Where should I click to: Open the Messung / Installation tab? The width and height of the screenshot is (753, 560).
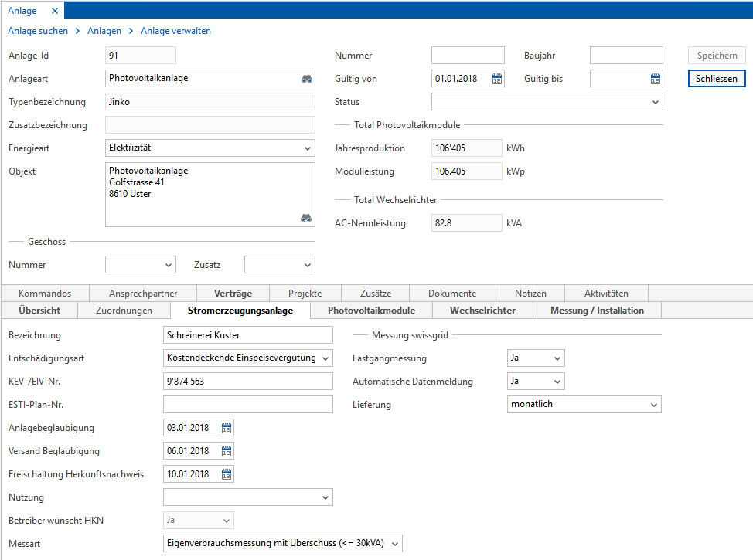point(598,311)
